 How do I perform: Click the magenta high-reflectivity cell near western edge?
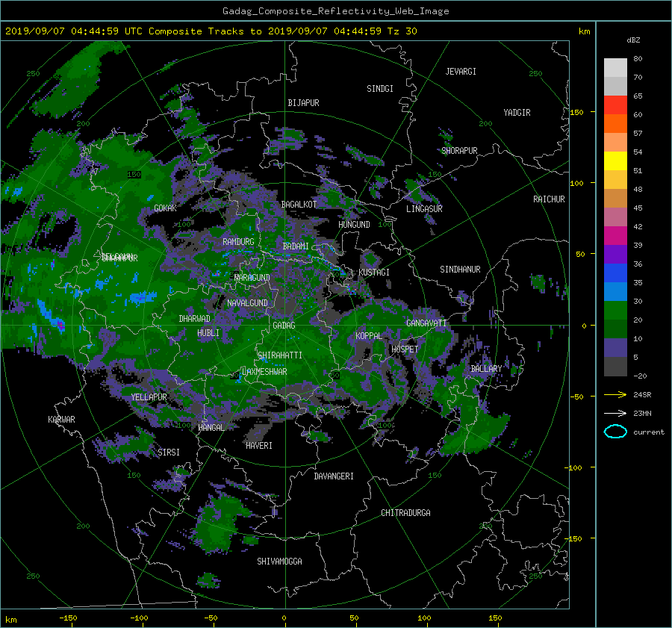point(61,326)
